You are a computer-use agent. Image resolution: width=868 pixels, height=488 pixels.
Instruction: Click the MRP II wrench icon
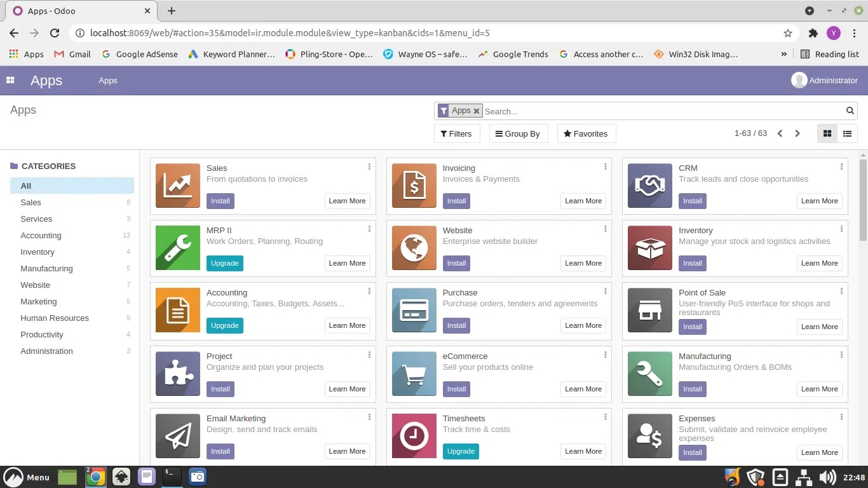178,248
